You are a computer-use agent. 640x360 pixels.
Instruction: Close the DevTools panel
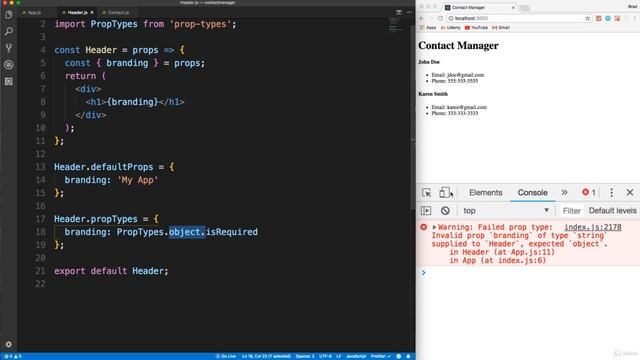pos(630,193)
